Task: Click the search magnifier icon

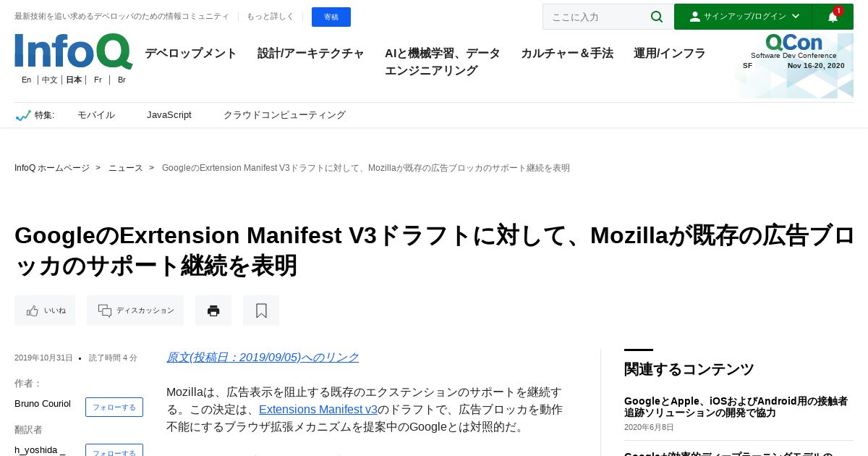Action: 657,17
